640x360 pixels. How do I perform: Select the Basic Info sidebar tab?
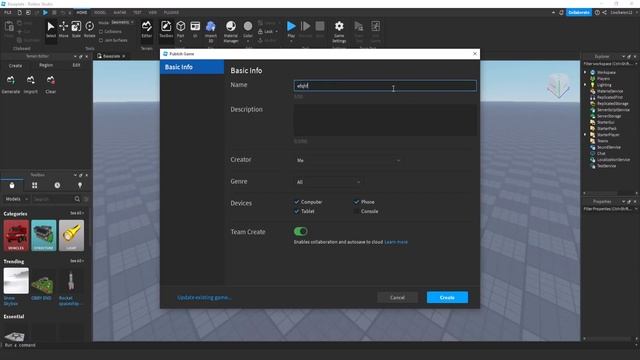click(192, 67)
